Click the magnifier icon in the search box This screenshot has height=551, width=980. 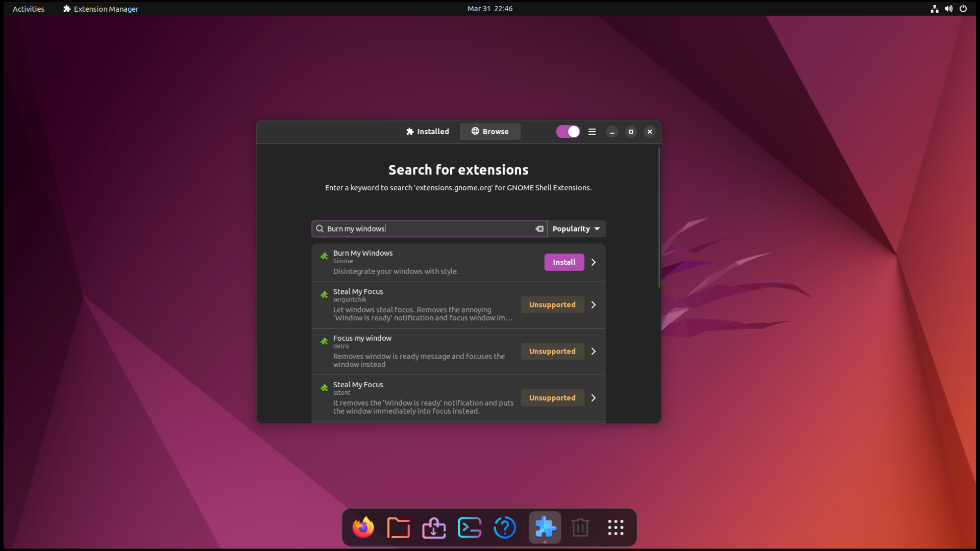coord(320,229)
